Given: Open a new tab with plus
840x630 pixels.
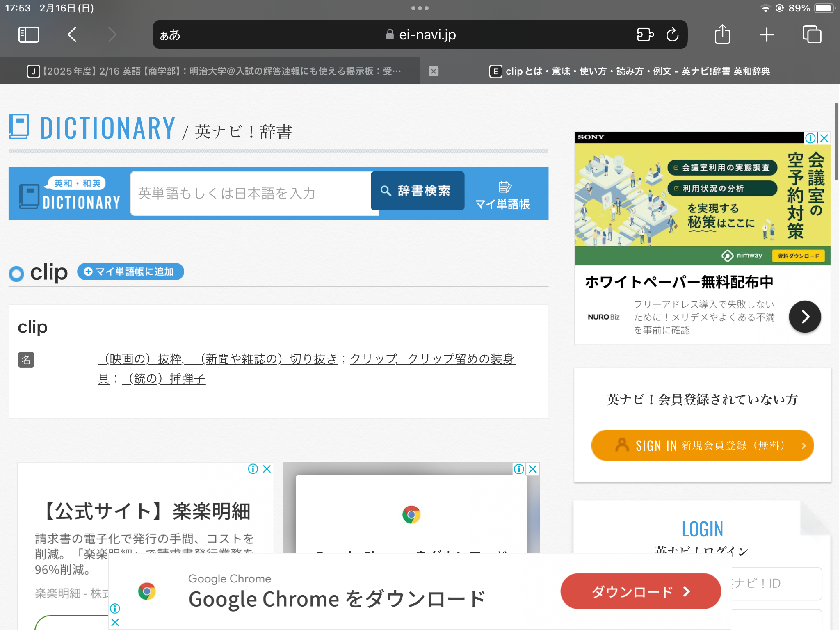Looking at the screenshot, I should click(x=766, y=34).
